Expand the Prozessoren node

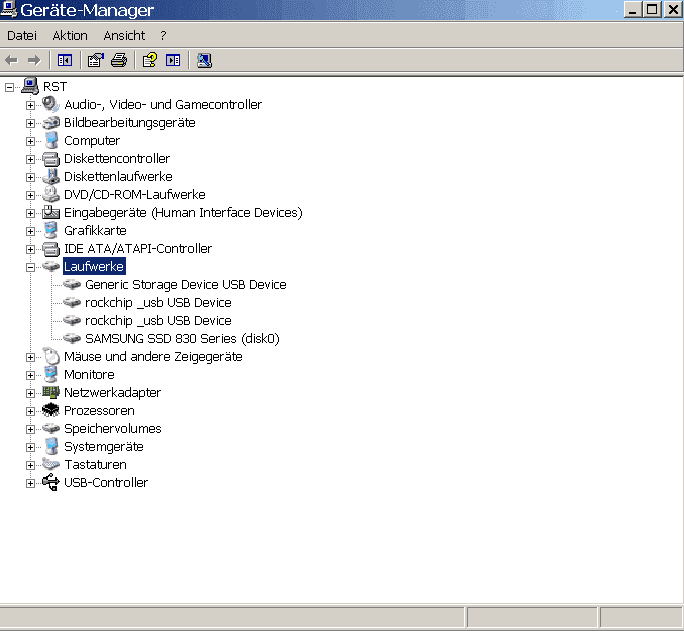30,411
